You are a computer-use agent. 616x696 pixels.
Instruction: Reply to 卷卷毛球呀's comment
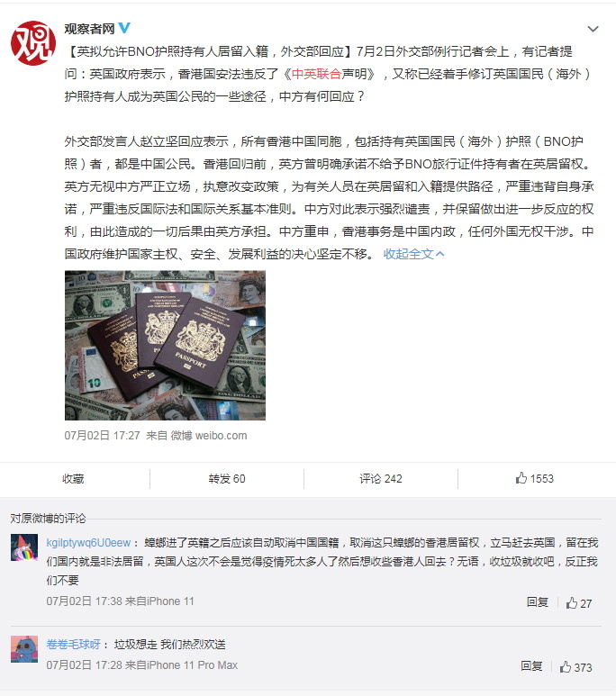tap(531, 666)
